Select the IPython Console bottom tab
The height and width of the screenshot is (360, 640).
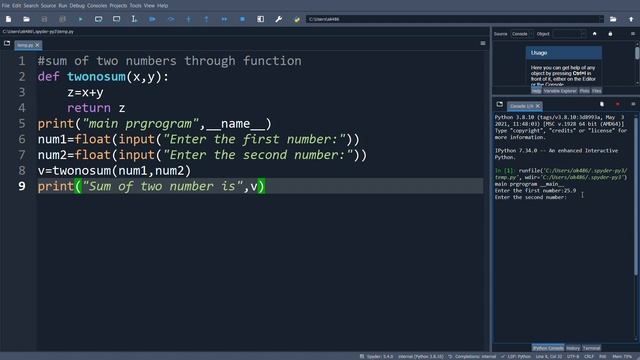548,348
